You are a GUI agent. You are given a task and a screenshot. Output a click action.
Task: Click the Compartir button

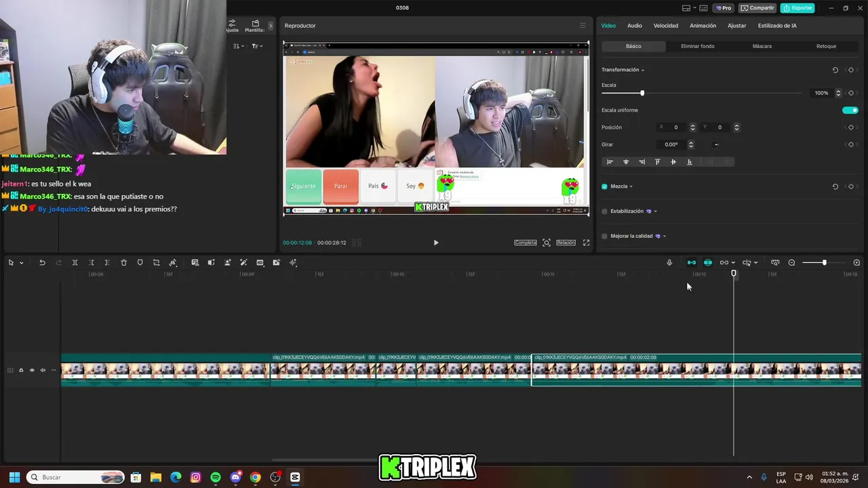point(758,8)
